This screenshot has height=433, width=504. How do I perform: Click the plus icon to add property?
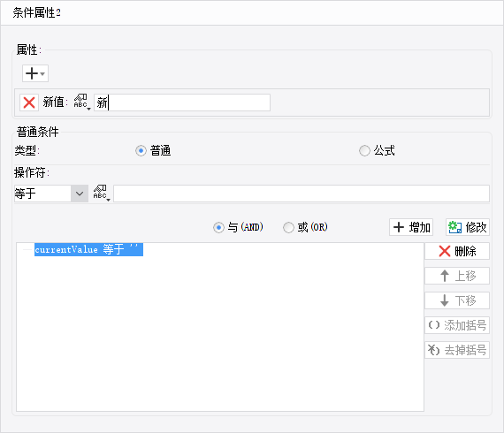pos(32,73)
